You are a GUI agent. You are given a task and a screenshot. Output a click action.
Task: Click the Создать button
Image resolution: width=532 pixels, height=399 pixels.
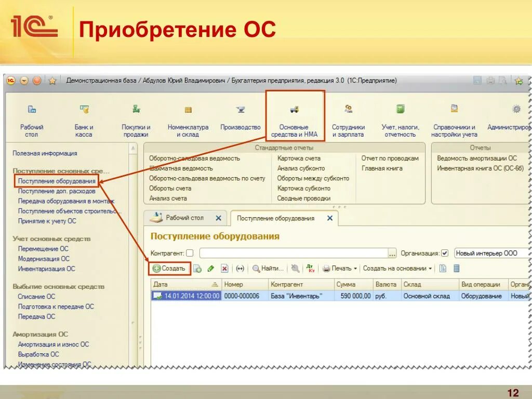point(169,269)
